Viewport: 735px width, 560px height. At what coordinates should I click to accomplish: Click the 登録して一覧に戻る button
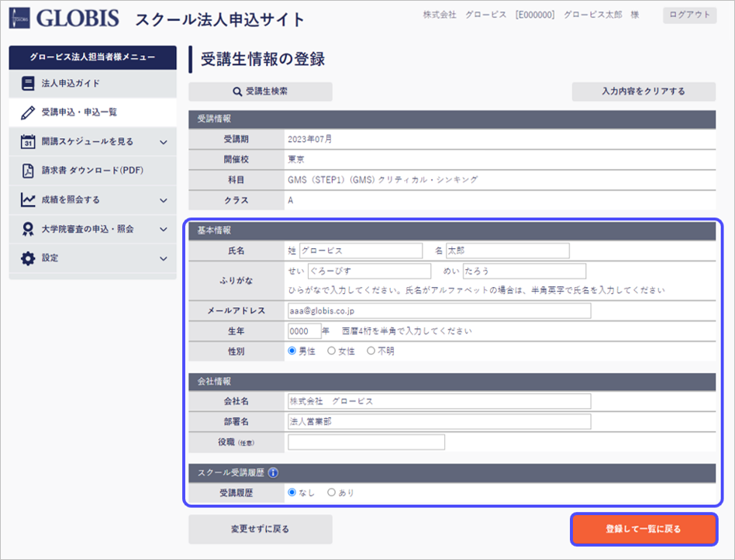644,529
